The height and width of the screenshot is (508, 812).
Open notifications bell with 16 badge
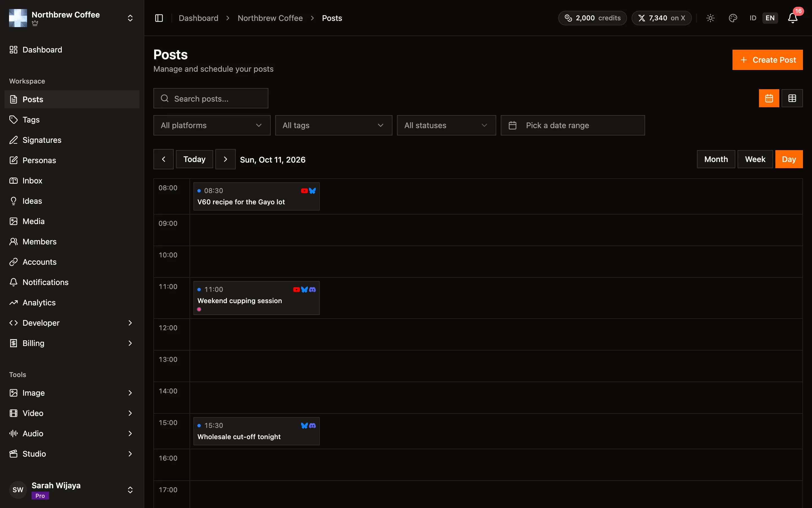(793, 18)
